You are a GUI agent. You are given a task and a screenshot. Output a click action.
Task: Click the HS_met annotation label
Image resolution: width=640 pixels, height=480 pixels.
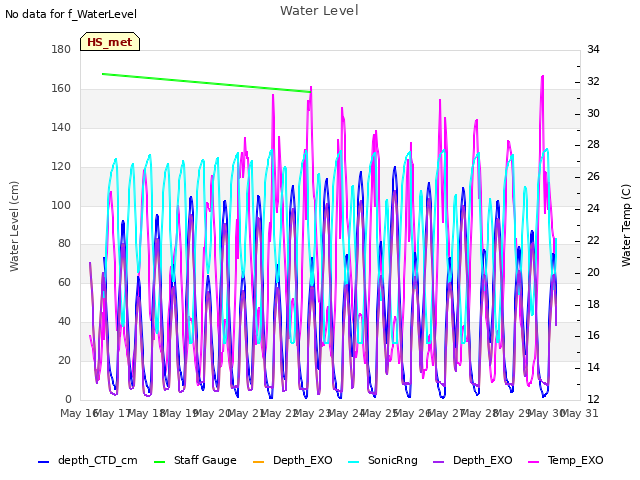pyautogui.click(x=110, y=42)
